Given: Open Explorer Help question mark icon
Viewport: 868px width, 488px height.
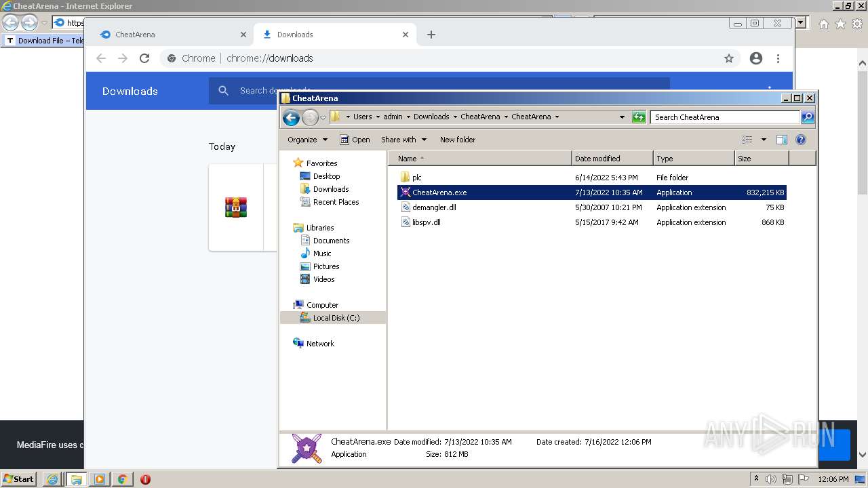Looking at the screenshot, I should (800, 140).
